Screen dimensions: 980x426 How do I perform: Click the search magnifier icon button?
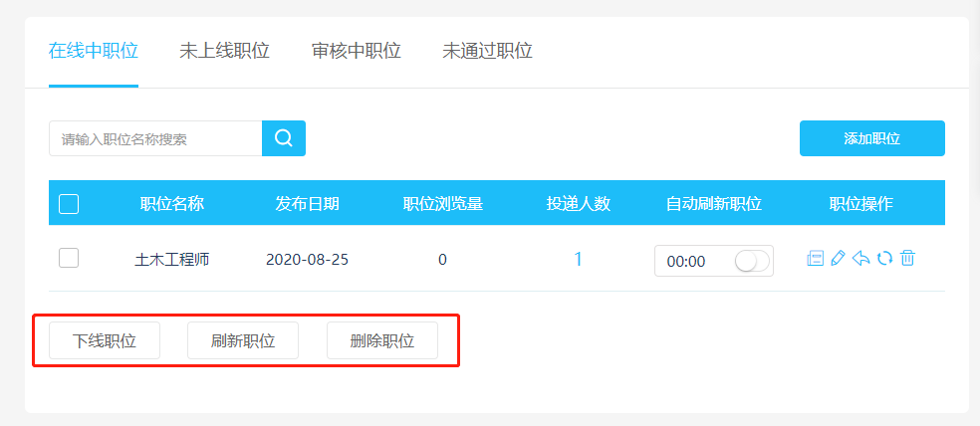click(284, 138)
